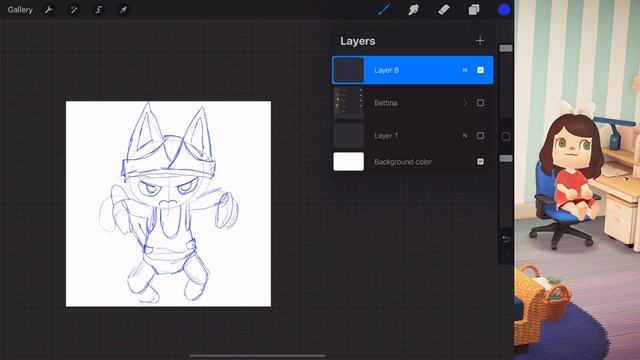The image size is (640, 360).
Task: Select the Eraser tool
Action: [444, 10]
